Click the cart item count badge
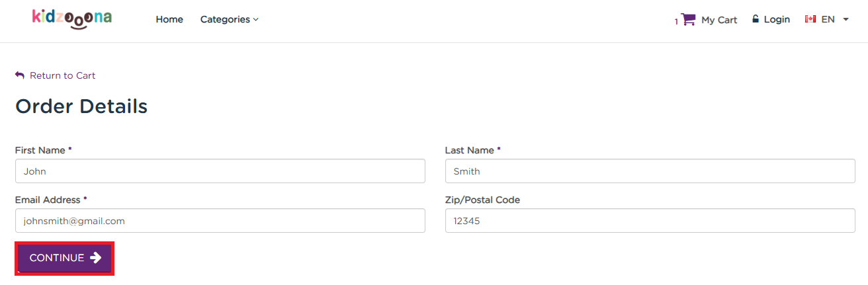Viewport: 868px width, 285px height. [x=676, y=22]
